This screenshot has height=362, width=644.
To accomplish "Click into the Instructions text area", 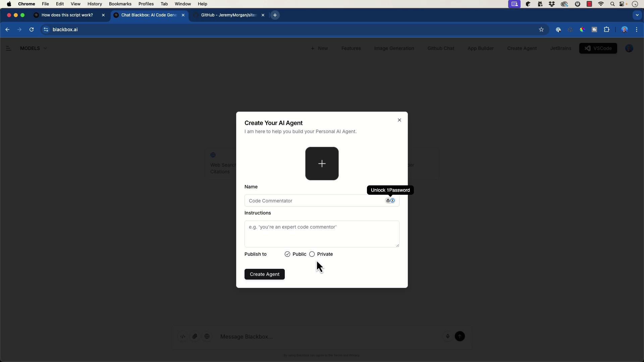I will click(322, 234).
